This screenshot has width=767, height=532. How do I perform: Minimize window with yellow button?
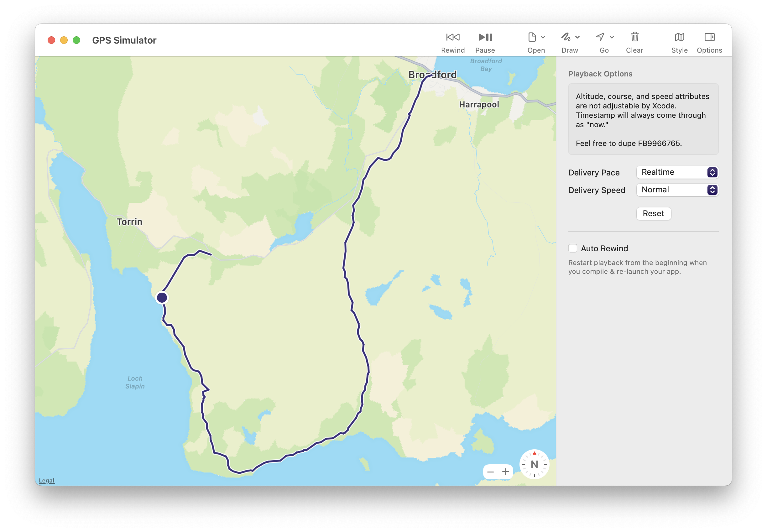click(x=64, y=40)
